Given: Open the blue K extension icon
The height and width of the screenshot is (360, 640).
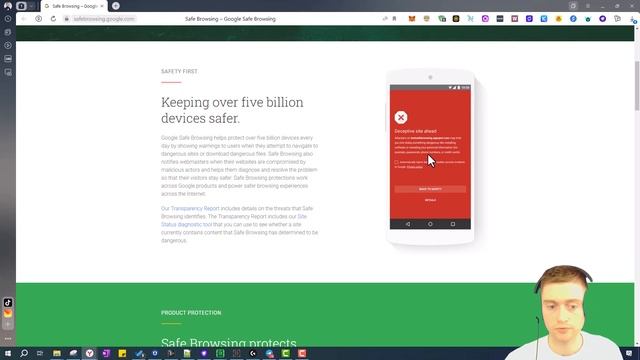Looking at the screenshot, I should point(544,19).
